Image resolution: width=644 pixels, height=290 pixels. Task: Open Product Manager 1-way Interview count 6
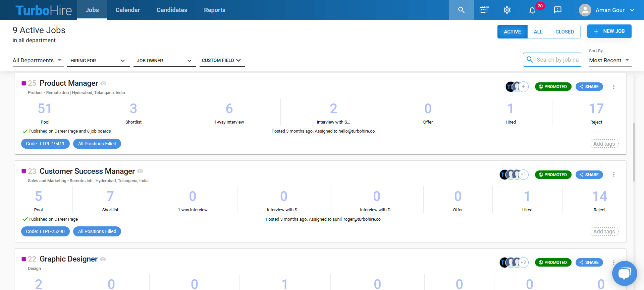[229, 108]
